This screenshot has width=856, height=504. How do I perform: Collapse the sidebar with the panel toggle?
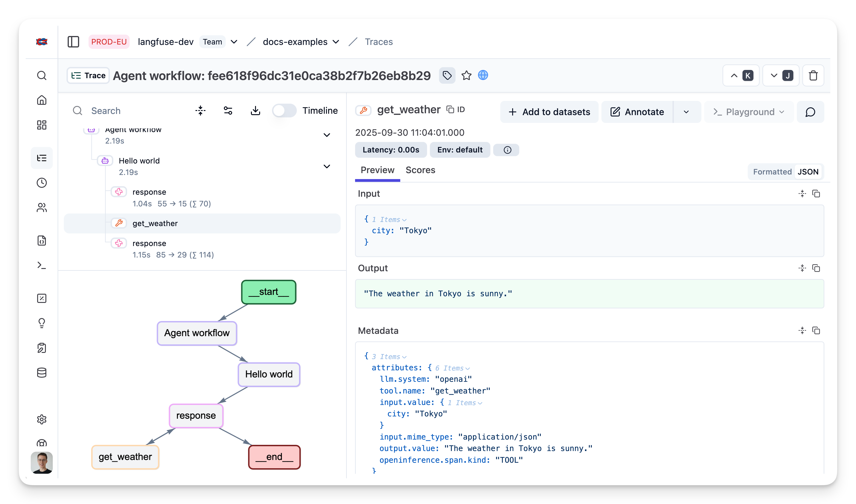pyautogui.click(x=73, y=42)
